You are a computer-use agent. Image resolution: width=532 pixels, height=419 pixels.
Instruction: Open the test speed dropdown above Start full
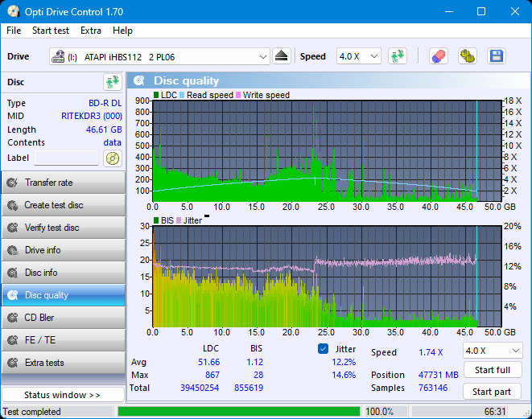point(492,351)
